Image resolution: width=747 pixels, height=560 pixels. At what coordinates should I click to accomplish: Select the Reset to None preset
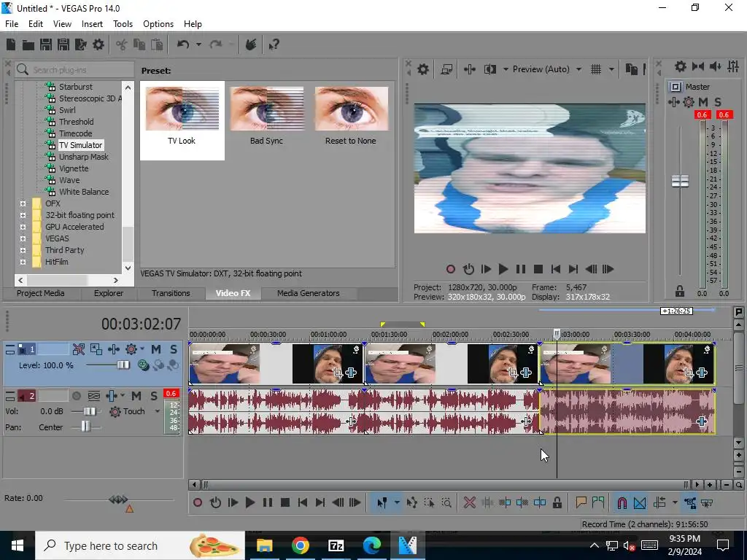point(351,116)
